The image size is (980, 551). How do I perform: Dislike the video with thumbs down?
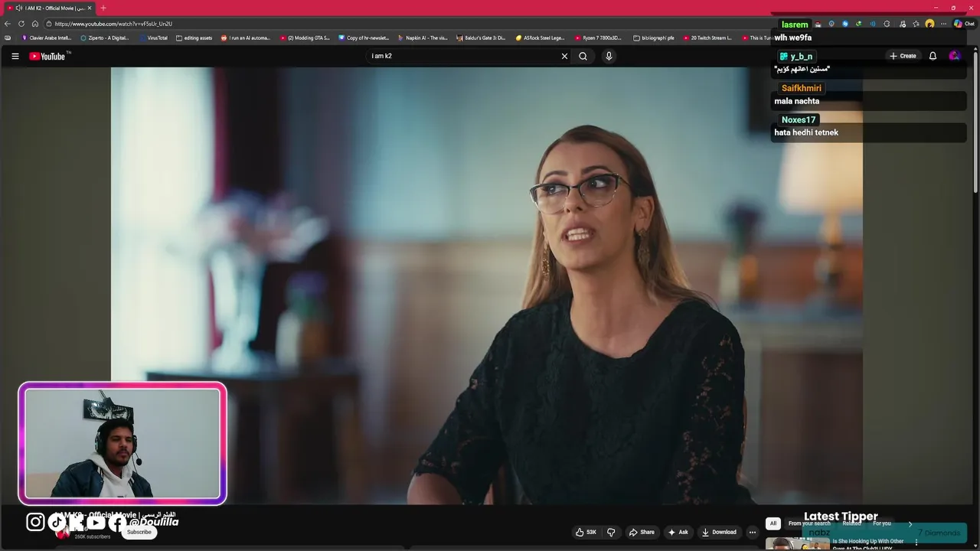611,532
